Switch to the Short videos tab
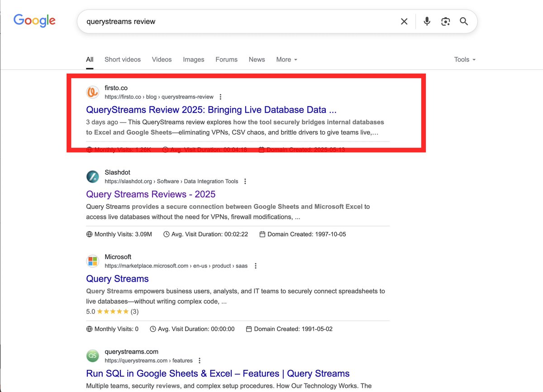 (x=123, y=59)
